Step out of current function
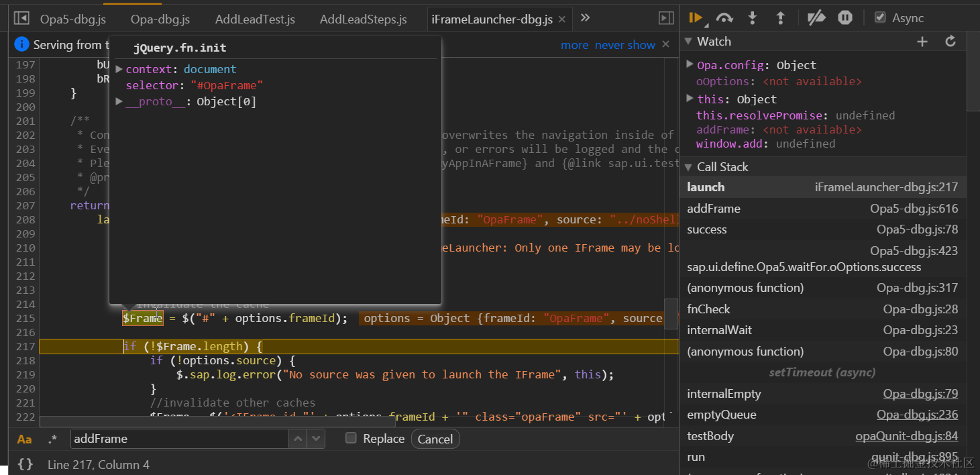980x475 pixels. click(780, 18)
